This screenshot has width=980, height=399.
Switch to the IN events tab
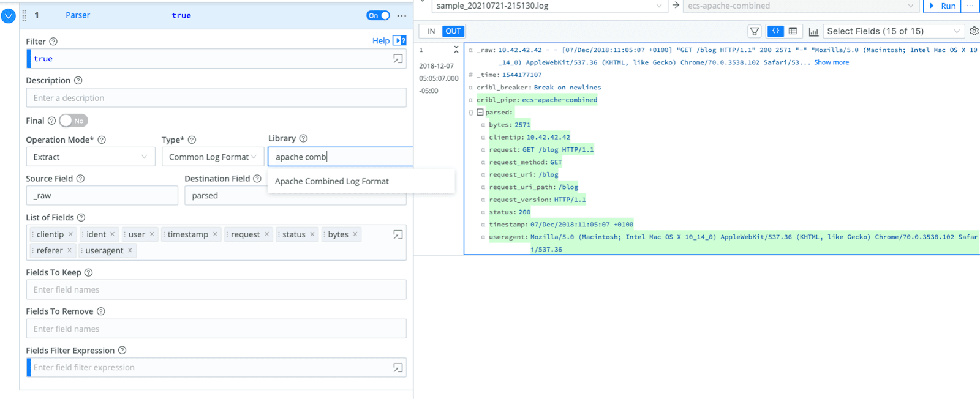pos(431,31)
